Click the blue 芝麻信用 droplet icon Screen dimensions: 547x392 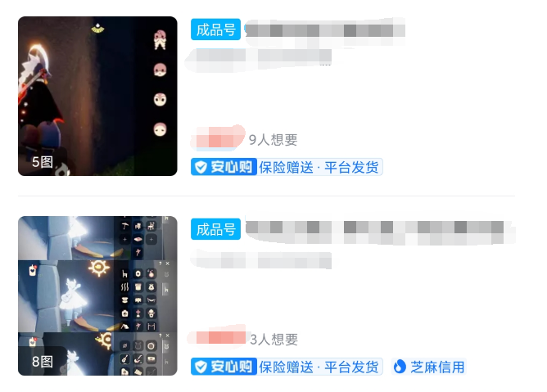coord(400,367)
